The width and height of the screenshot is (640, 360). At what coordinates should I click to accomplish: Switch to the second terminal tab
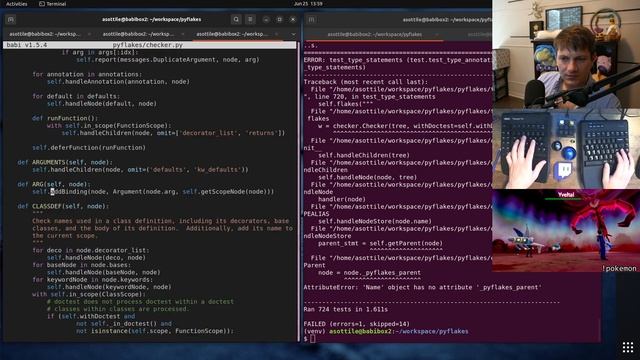click(138, 34)
